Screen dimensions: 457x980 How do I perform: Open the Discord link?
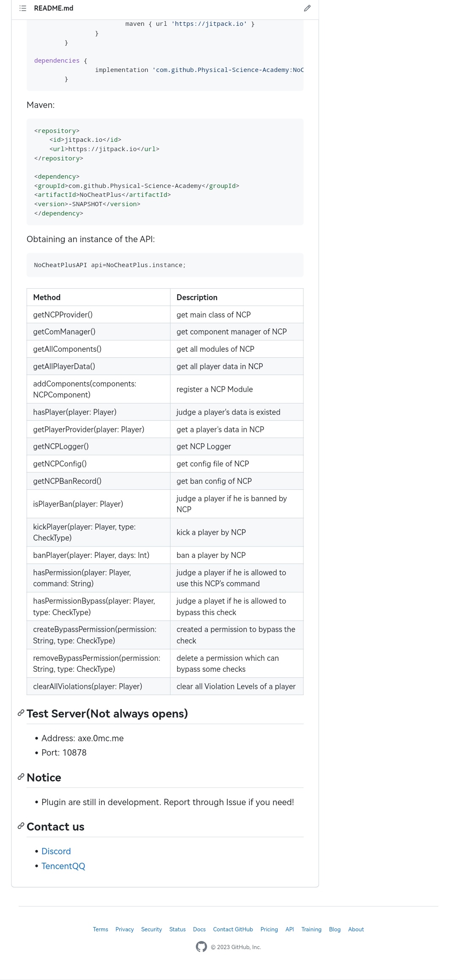(x=56, y=851)
